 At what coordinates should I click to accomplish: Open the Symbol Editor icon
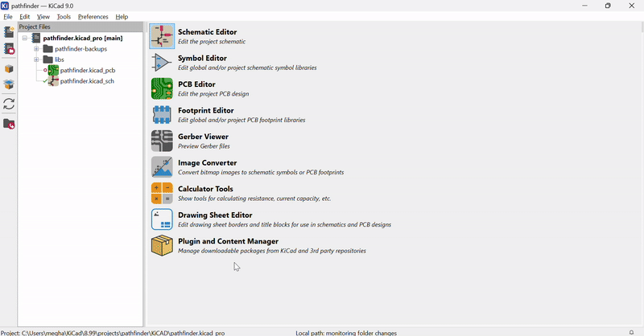click(x=162, y=63)
